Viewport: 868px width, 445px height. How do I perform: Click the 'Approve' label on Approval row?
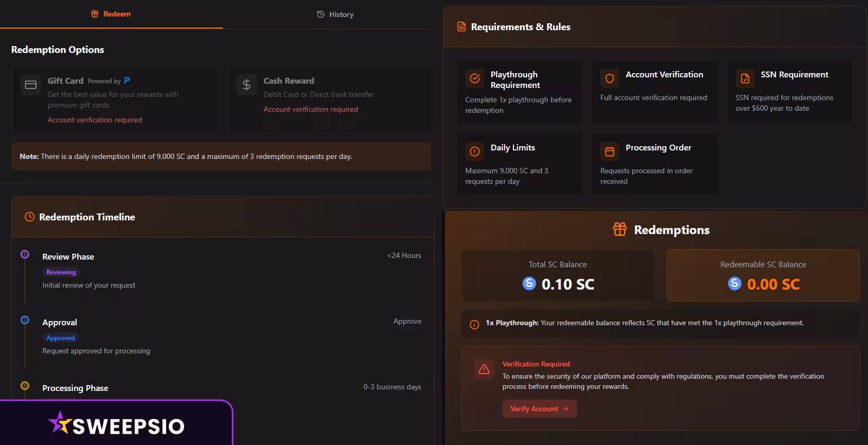point(408,321)
